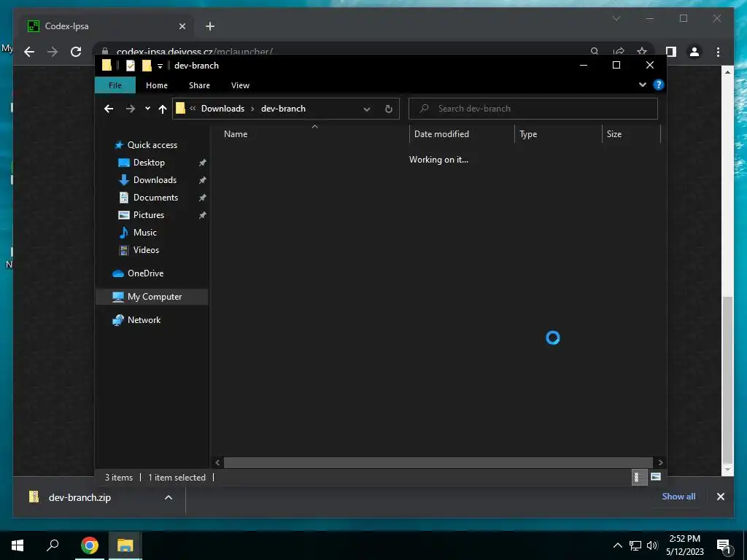The width and height of the screenshot is (747, 560).
Task: Open Music in navigation pane
Action: (145, 233)
